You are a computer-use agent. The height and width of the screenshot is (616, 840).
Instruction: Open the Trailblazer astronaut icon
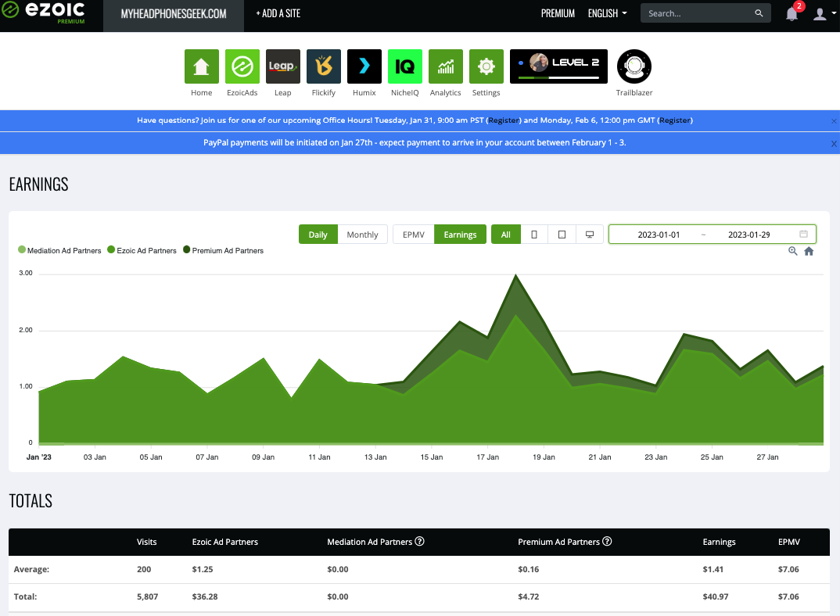[x=634, y=66]
